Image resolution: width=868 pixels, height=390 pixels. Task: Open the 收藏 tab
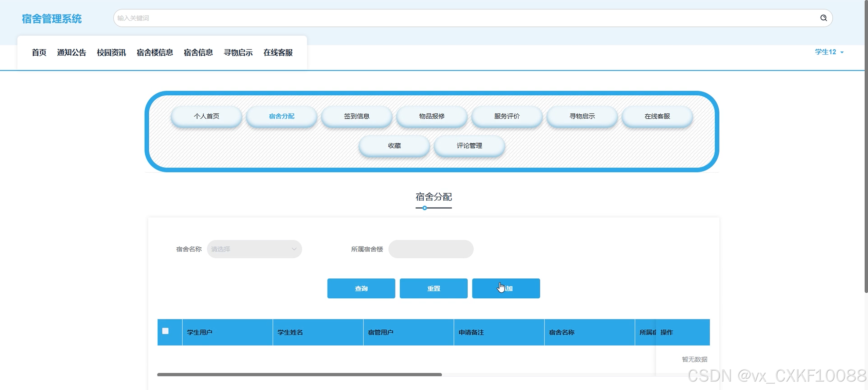point(394,146)
